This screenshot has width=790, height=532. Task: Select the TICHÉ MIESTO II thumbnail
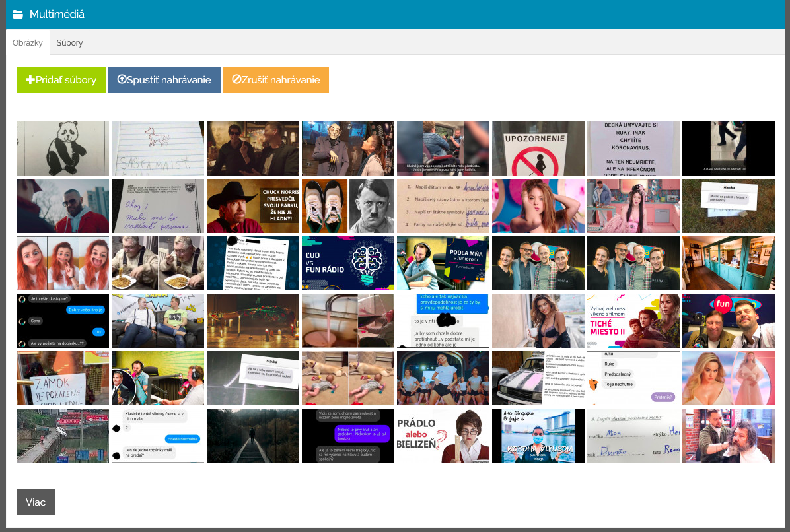(633, 321)
